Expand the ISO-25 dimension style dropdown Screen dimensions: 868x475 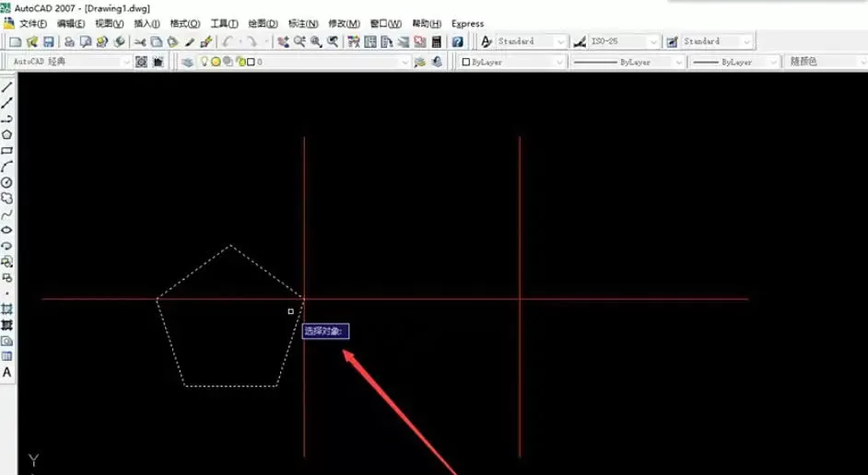coord(654,41)
